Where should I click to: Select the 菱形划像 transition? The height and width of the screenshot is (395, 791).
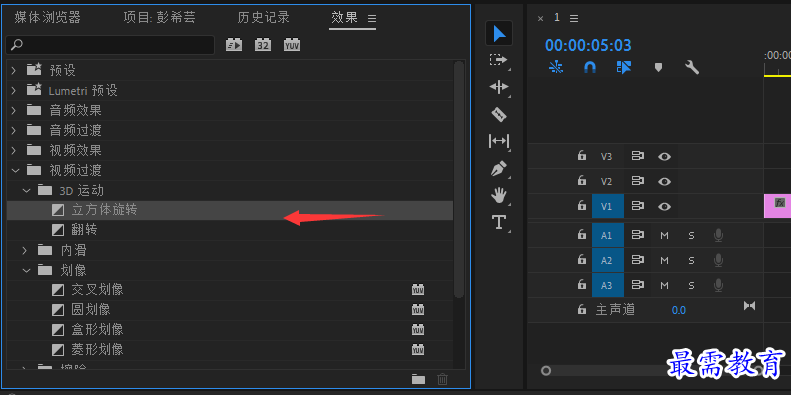(x=230, y=349)
